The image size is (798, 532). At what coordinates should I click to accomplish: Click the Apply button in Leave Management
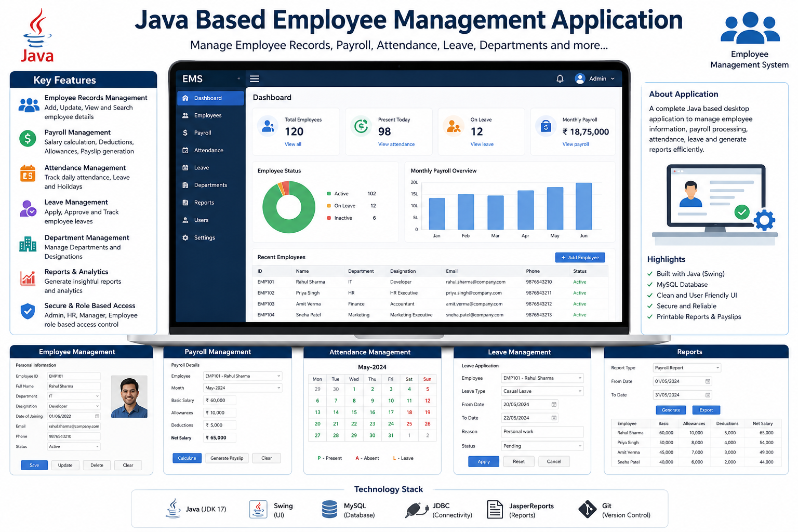click(x=484, y=462)
